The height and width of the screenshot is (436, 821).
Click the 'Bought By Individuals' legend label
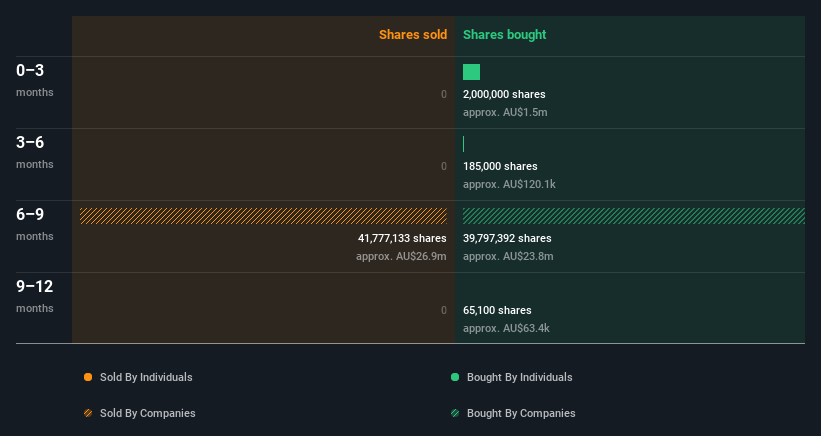coord(519,377)
